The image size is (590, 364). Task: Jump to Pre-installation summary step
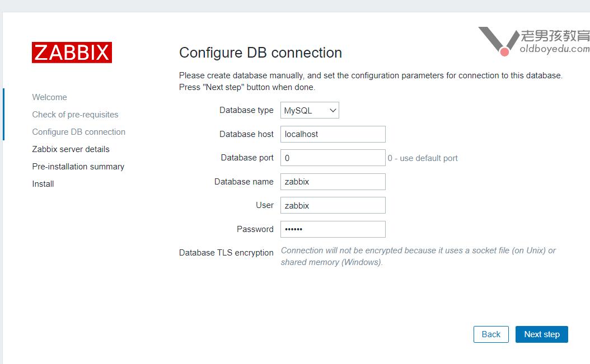tap(78, 167)
